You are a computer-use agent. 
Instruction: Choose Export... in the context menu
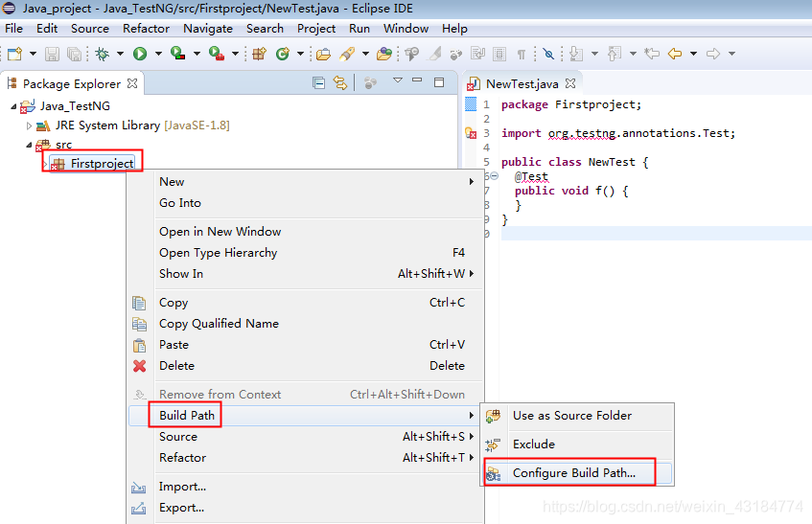[x=306, y=508]
